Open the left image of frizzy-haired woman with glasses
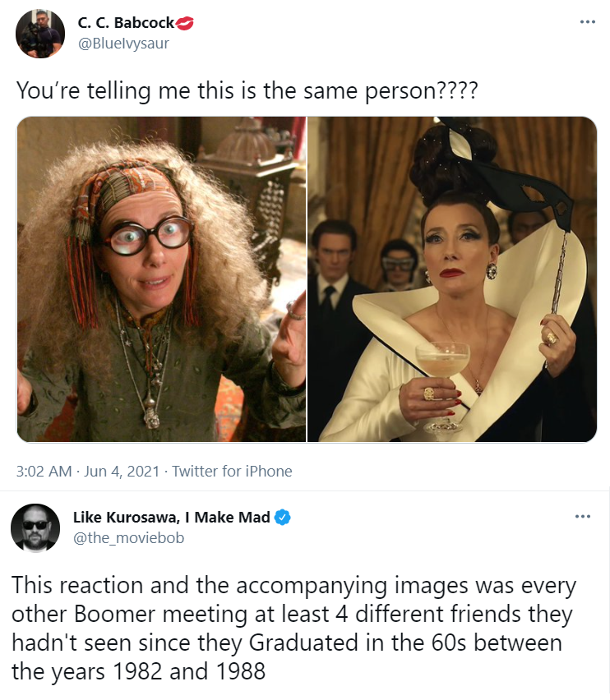Screen dimensions: 610x700 (161, 279)
